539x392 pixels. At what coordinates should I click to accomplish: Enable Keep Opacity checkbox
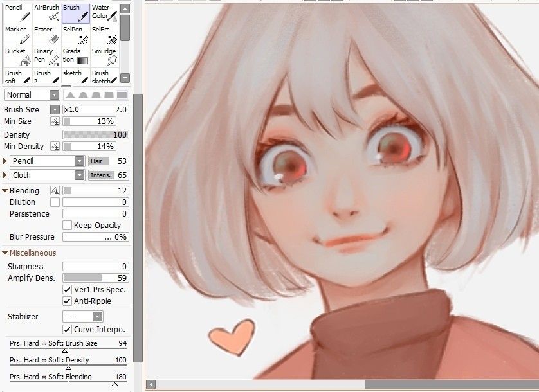(x=68, y=226)
